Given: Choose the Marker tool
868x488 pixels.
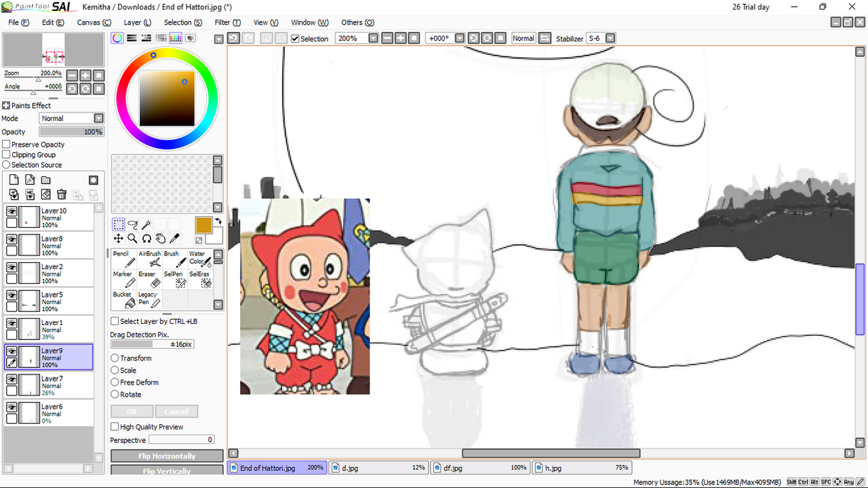Looking at the screenshot, I should pyautogui.click(x=123, y=279).
